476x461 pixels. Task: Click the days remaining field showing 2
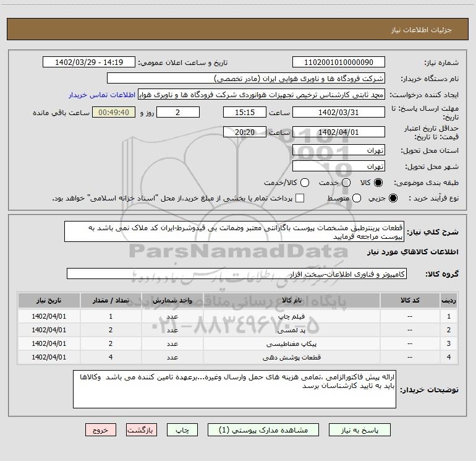[x=178, y=112]
